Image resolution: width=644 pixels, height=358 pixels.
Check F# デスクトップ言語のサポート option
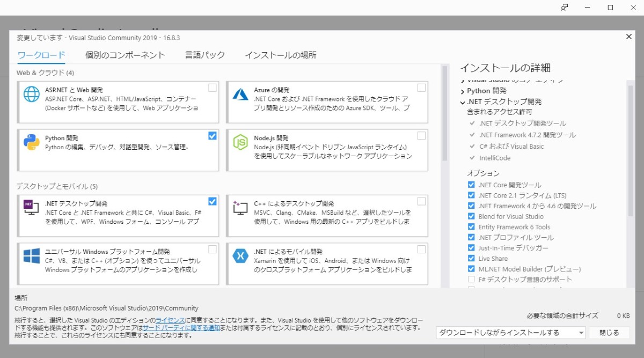[471, 279]
